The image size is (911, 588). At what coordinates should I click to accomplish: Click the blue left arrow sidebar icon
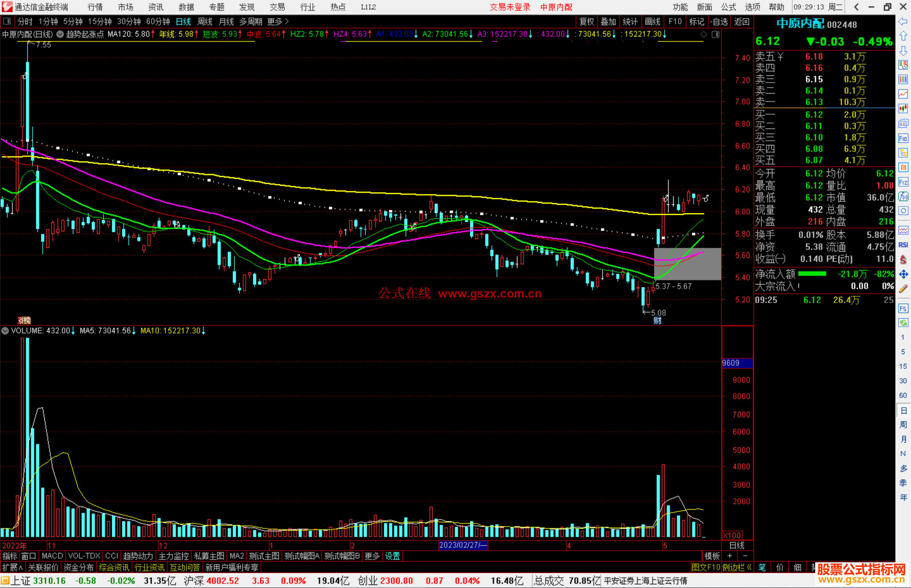pos(903,21)
